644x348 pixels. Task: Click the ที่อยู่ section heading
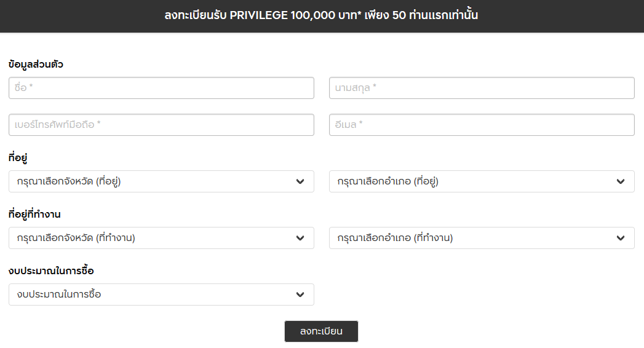[x=18, y=157]
